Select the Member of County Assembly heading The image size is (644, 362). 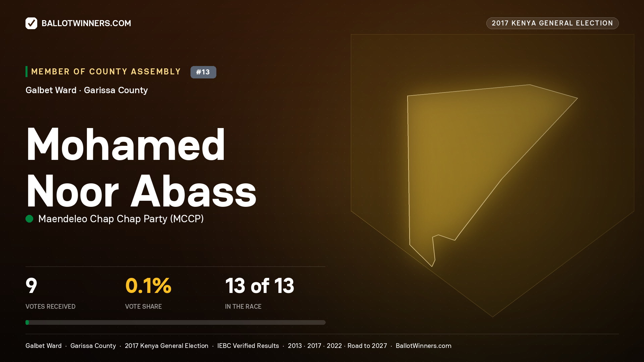pyautogui.click(x=106, y=71)
